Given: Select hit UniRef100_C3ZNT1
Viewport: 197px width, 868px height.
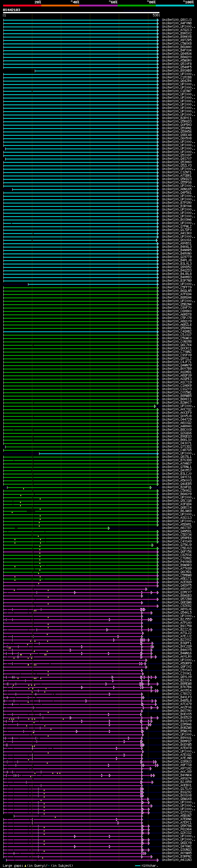Looking at the screenshot, I should point(177,172).
